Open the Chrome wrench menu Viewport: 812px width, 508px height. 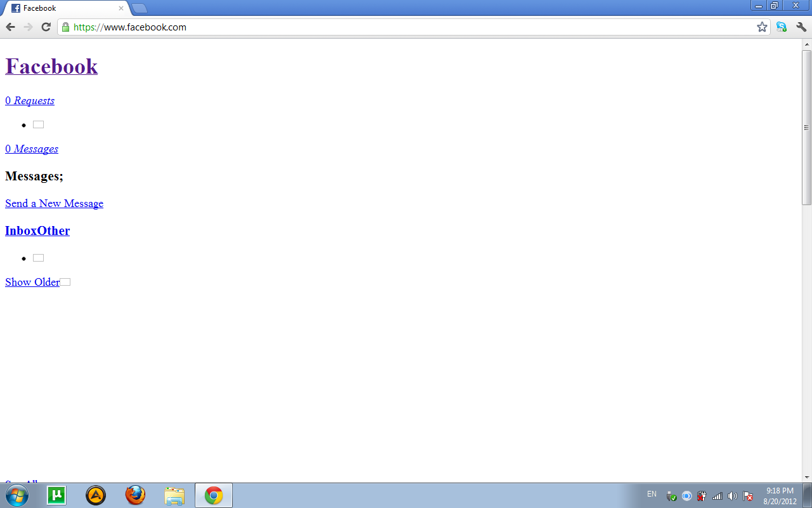tap(801, 27)
